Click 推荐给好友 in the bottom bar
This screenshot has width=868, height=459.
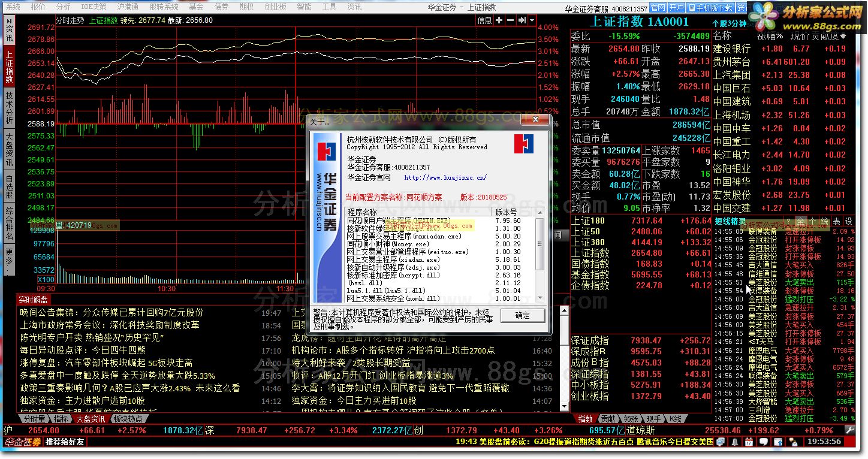[65, 442]
